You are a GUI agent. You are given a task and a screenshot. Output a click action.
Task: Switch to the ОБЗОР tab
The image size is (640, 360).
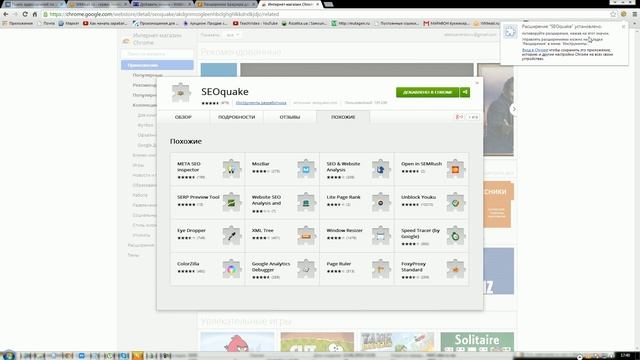point(183,117)
